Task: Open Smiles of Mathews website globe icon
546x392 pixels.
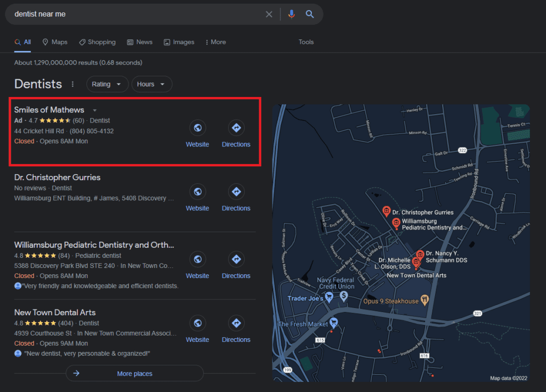Action: pyautogui.click(x=197, y=128)
